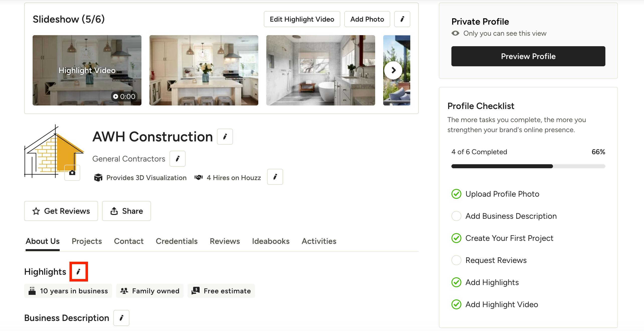Open the Share options button
Viewport: 644px width, 331px height.
(126, 211)
